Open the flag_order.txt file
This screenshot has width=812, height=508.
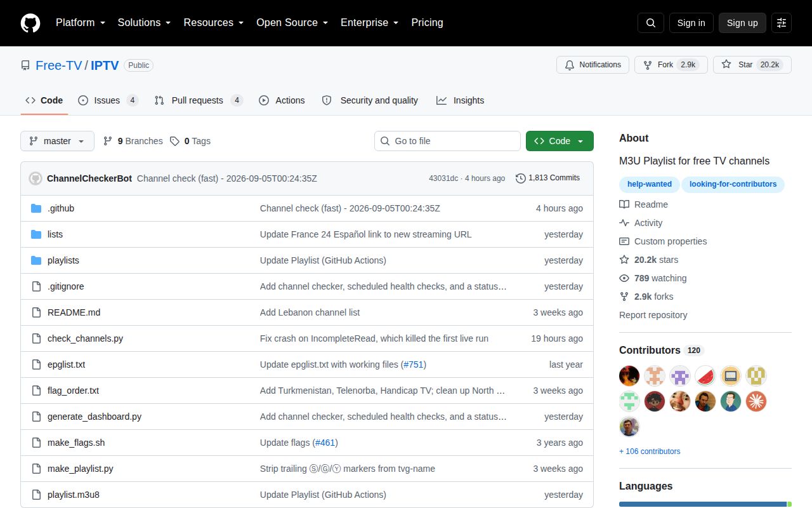(73, 391)
